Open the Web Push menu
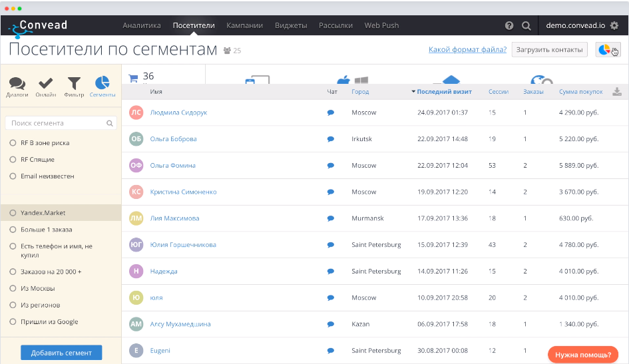629x364 pixels. pos(381,26)
